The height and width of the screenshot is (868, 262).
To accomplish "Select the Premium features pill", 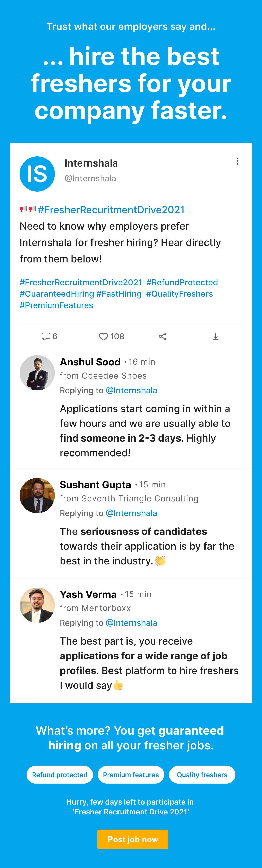I will pos(131,775).
